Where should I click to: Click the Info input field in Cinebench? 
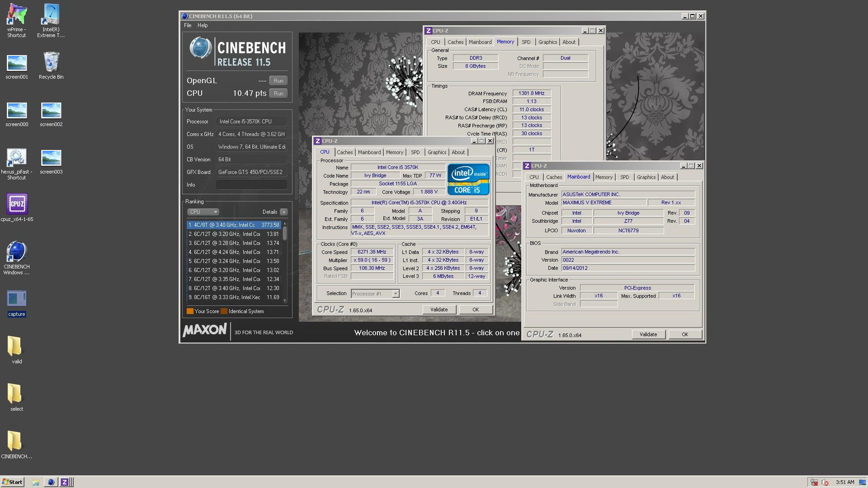point(251,185)
